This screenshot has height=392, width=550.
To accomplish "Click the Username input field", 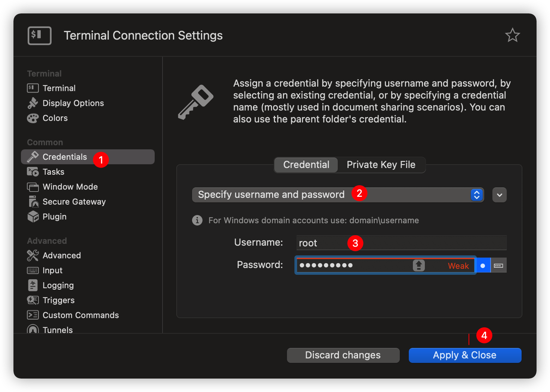I will coord(401,243).
